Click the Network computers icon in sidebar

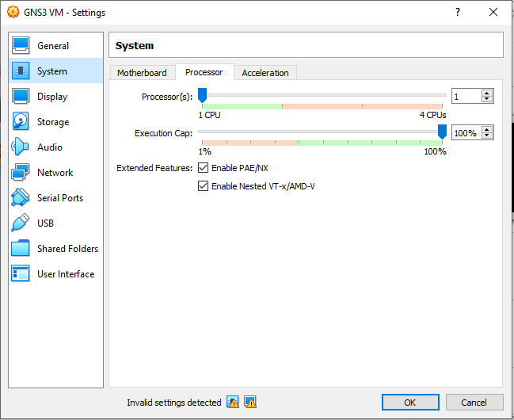click(21, 172)
